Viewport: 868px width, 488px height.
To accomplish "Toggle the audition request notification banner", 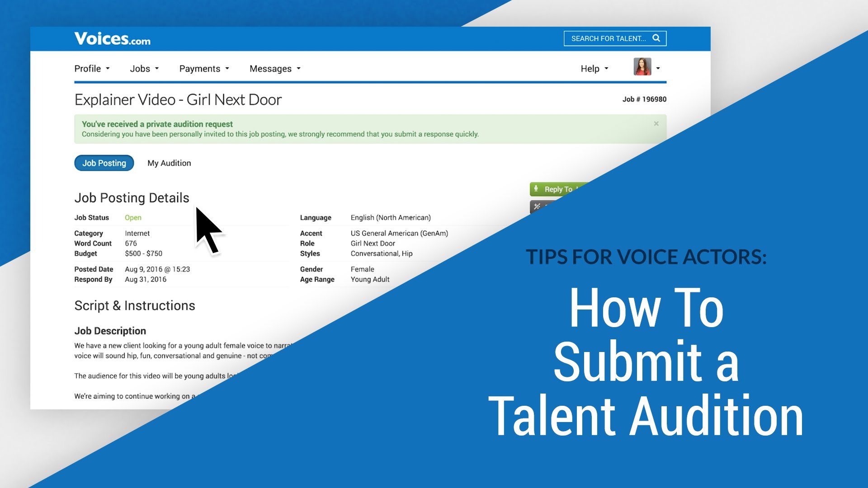I will pos(655,123).
